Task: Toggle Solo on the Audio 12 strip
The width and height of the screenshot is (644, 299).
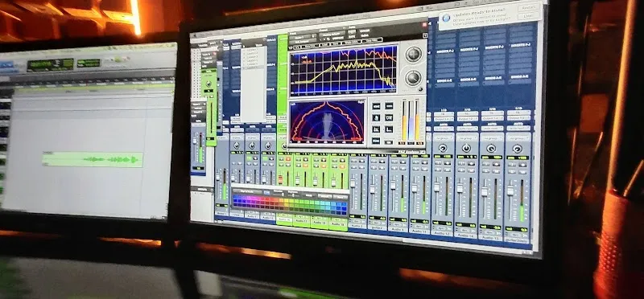Action: [x=437, y=169]
